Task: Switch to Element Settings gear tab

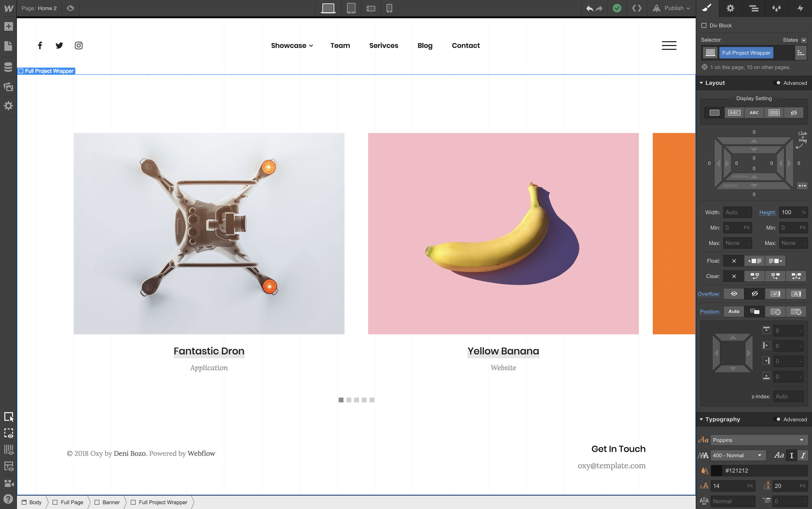Action: (730, 8)
